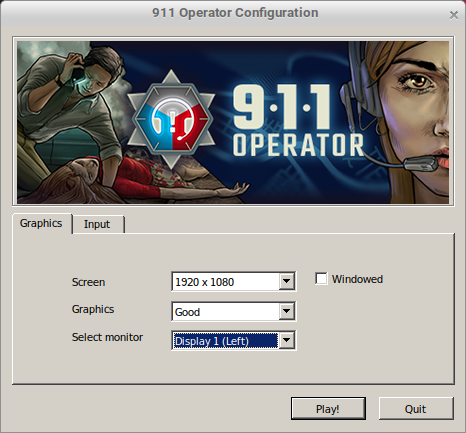Click the Screen label

[x=88, y=282]
